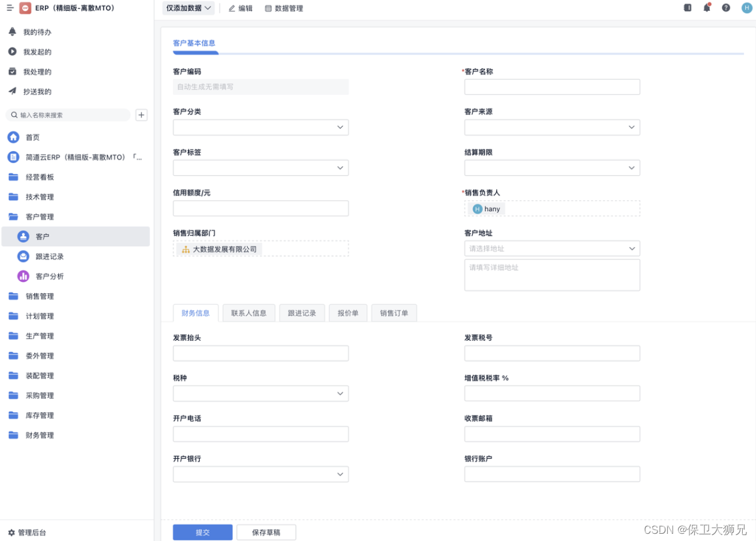This screenshot has width=756, height=541.
Task: Expand the 采购管理 folder
Action: 13,395
